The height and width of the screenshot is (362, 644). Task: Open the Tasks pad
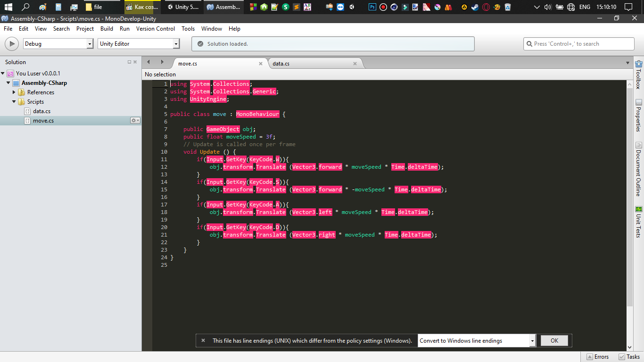tap(629, 357)
